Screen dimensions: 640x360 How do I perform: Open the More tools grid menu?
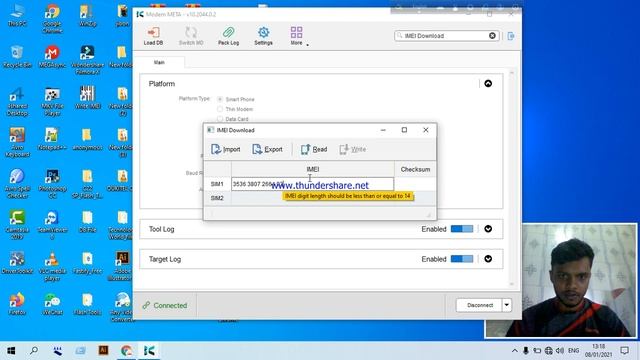click(297, 36)
